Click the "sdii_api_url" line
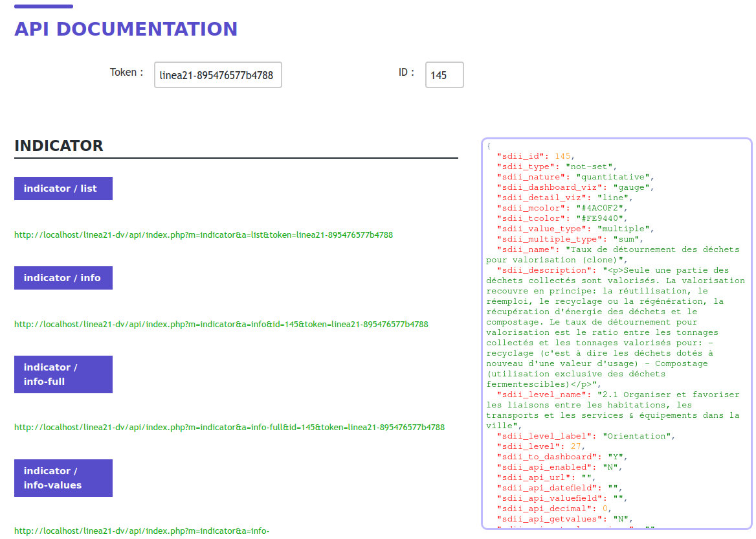The height and width of the screenshot is (539, 756). pyautogui.click(x=546, y=477)
